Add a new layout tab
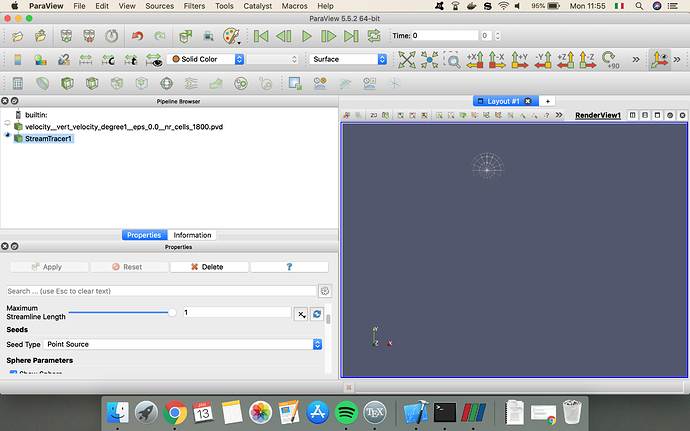Image resolution: width=690 pixels, height=431 pixels. tap(547, 101)
